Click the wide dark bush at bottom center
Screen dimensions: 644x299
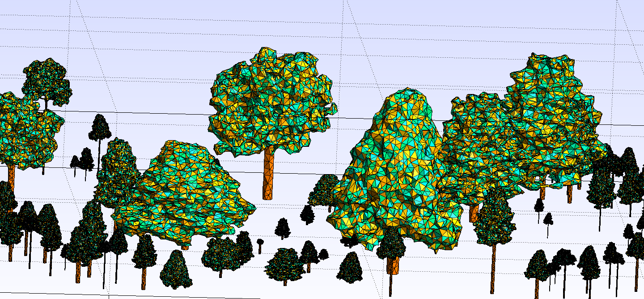point(285,266)
